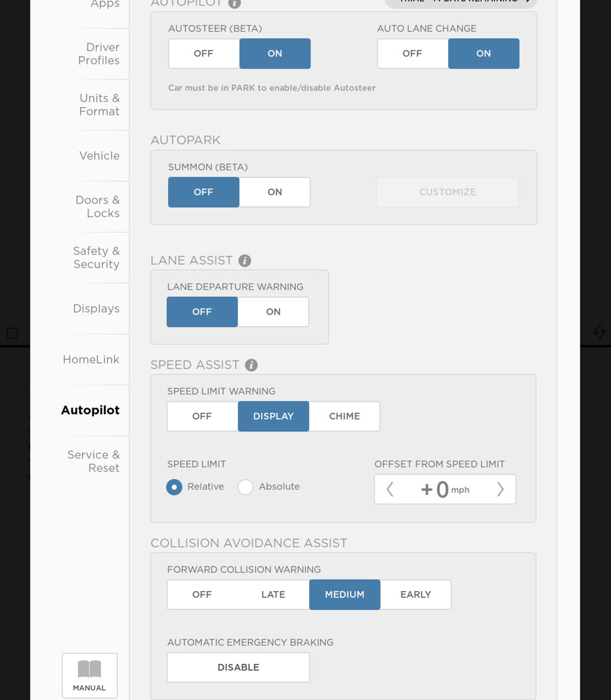Click the COLLISION AVOIDANCE ASSIST heading
Screen dimensions: 611x700
point(249,543)
